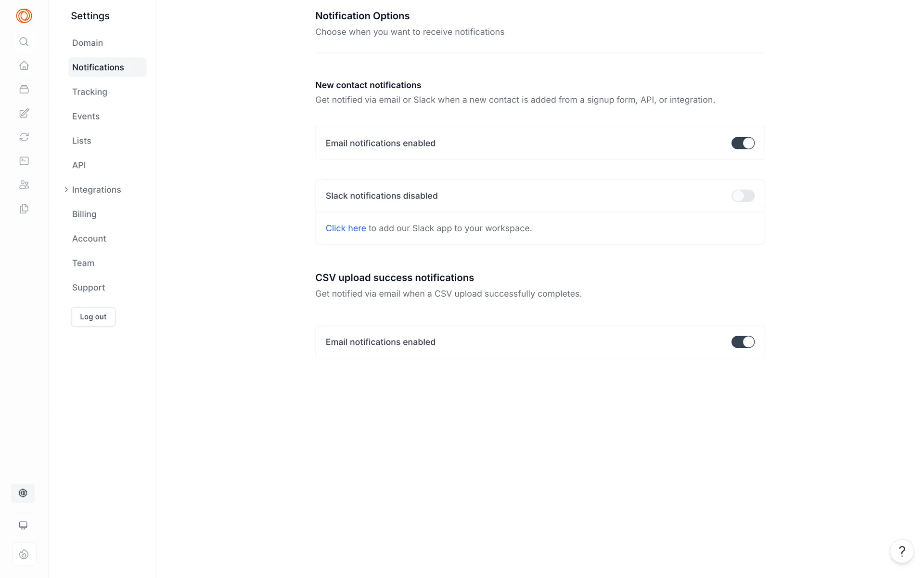Click the Log out button
The image size is (924, 578).
(93, 317)
